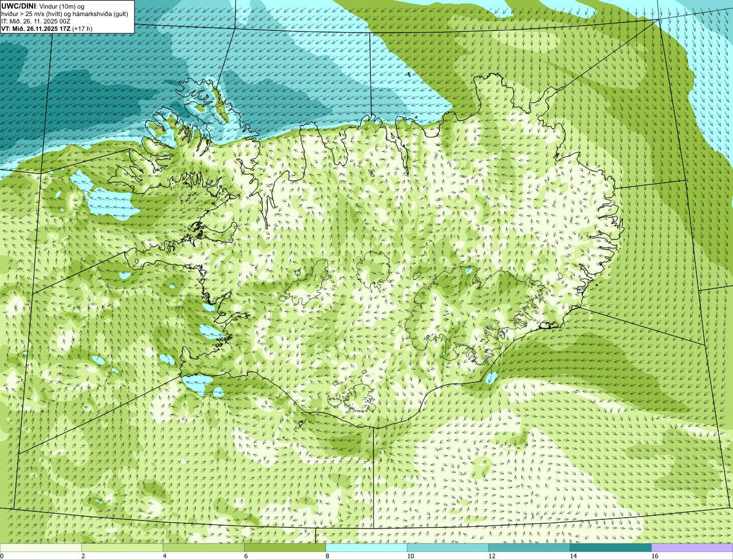Pick the medium green 4–6 m/s color segment
Image resolution: width=733 pixels, height=560 pixels.
204,548
